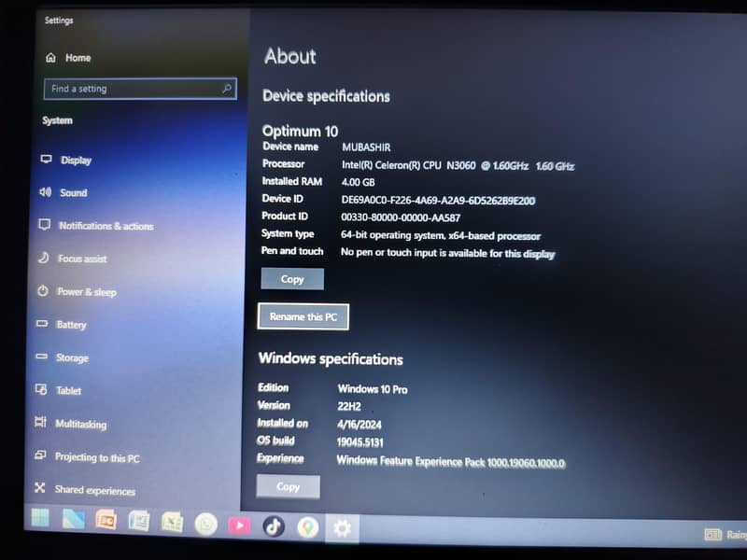Click the About page title
Screen dimensions: 747x560
pyautogui.click(x=290, y=56)
